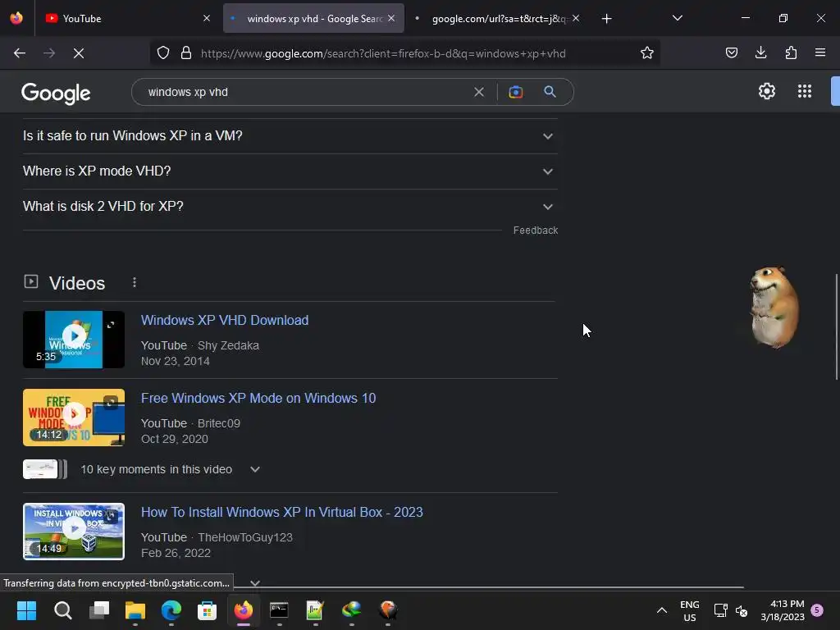Show hidden system tray icons

click(x=662, y=610)
